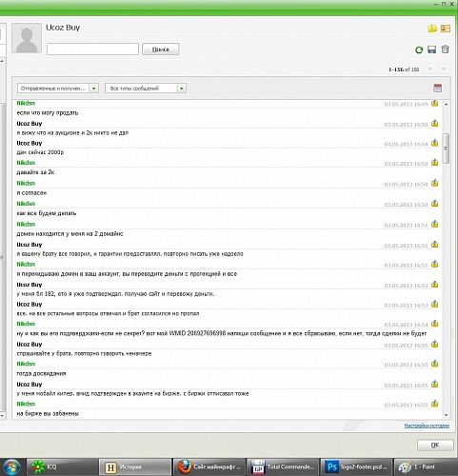458x476 pixels.
Task: Click the icon beside 'у меня мобайл кипер'
Action: point(434,385)
